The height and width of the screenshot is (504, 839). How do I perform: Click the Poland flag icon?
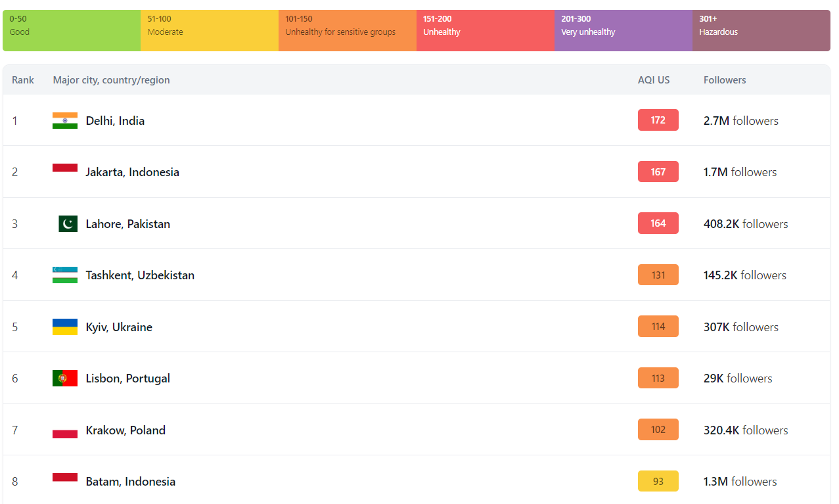click(x=65, y=430)
